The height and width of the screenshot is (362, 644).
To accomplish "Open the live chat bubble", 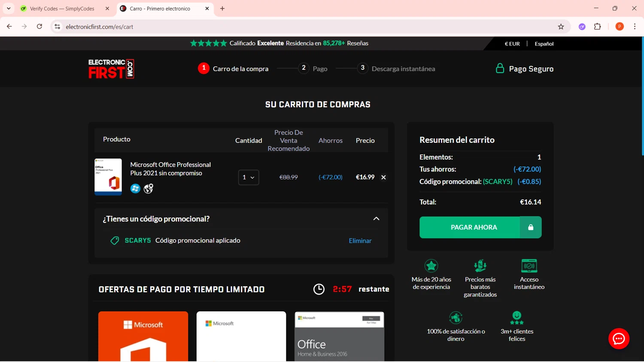I will pos(619,338).
